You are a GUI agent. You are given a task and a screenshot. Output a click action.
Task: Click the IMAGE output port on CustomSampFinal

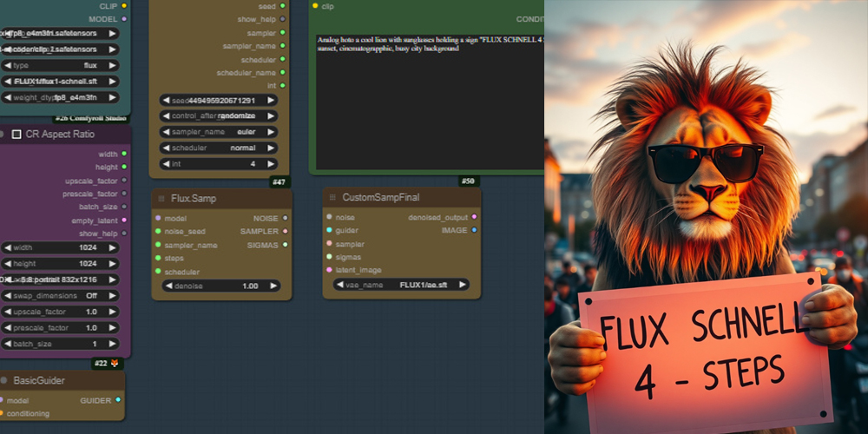pos(474,230)
